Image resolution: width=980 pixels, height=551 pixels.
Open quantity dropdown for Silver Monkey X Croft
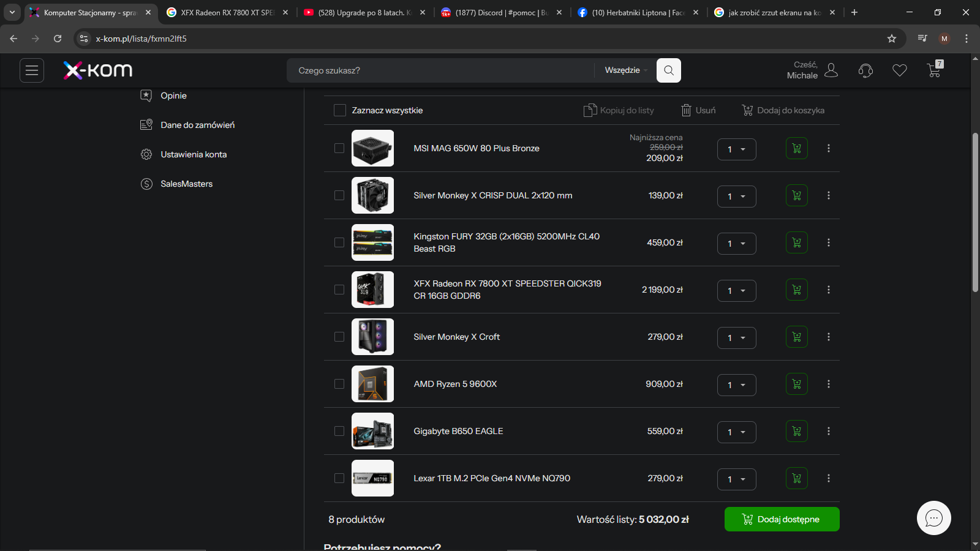[737, 338]
